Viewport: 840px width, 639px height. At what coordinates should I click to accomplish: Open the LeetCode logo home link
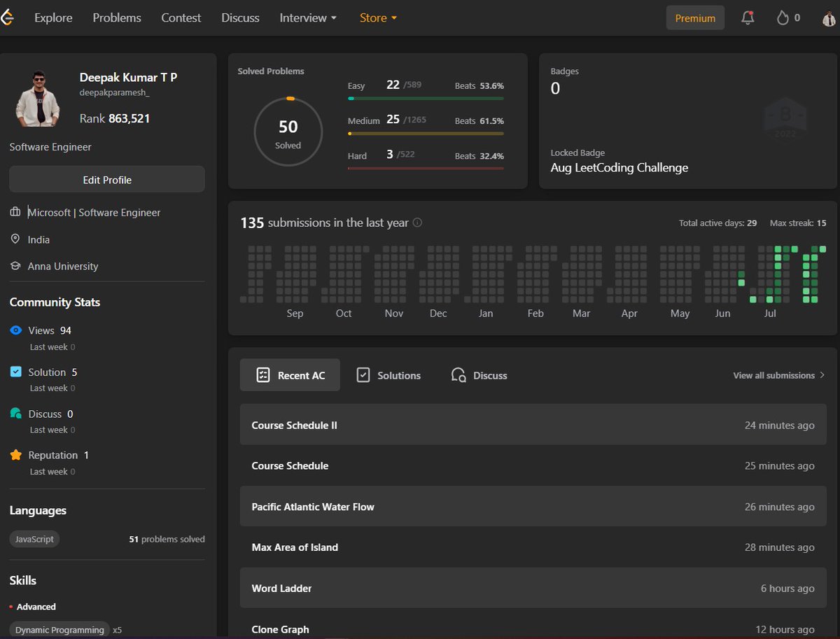point(7,17)
